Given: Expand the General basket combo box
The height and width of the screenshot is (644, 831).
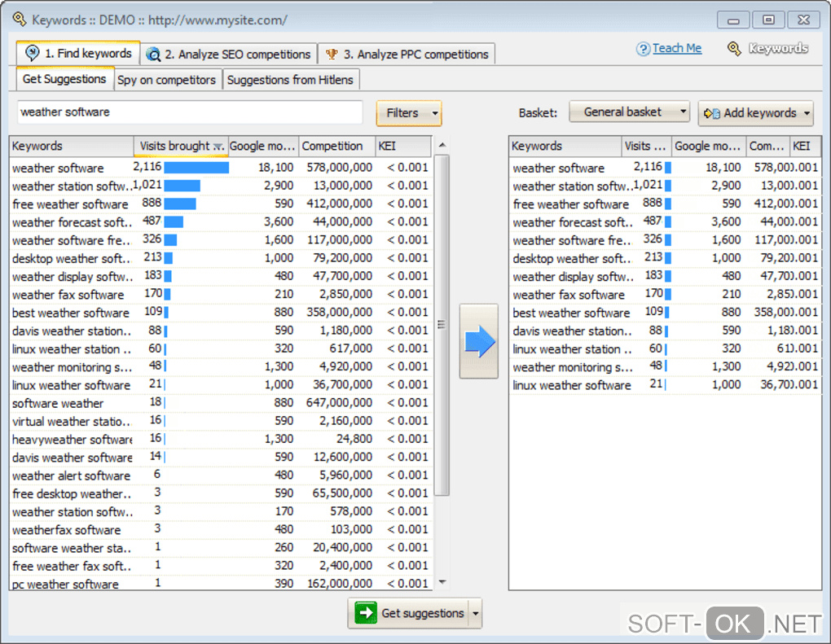Looking at the screenshot, I should coord(629,112).
